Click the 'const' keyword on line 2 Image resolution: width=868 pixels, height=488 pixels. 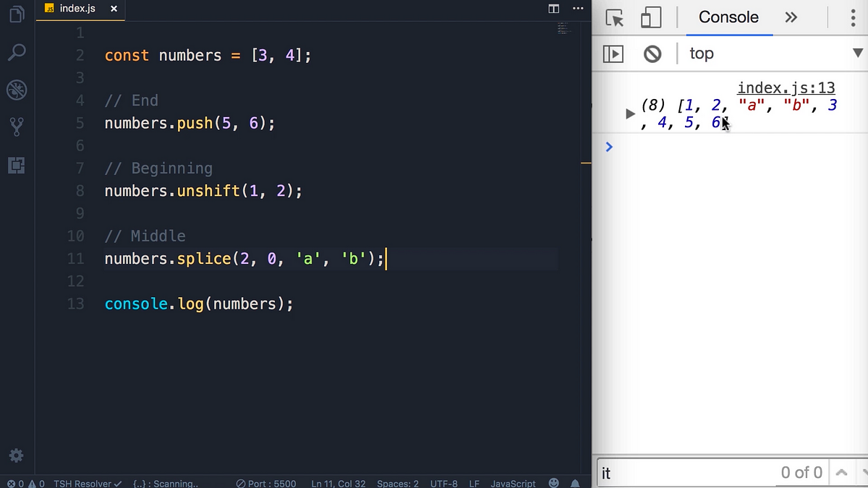pyautogui.click(x=127, y=56)
